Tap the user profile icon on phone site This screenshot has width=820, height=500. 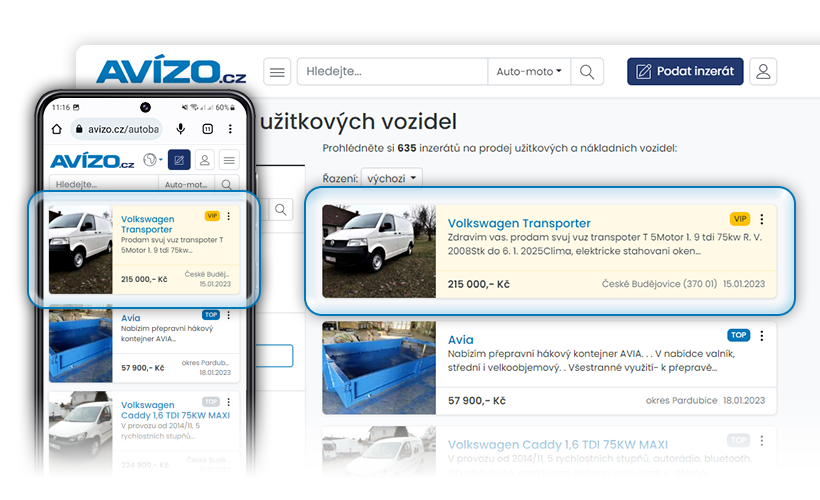(x=204, y=160)
